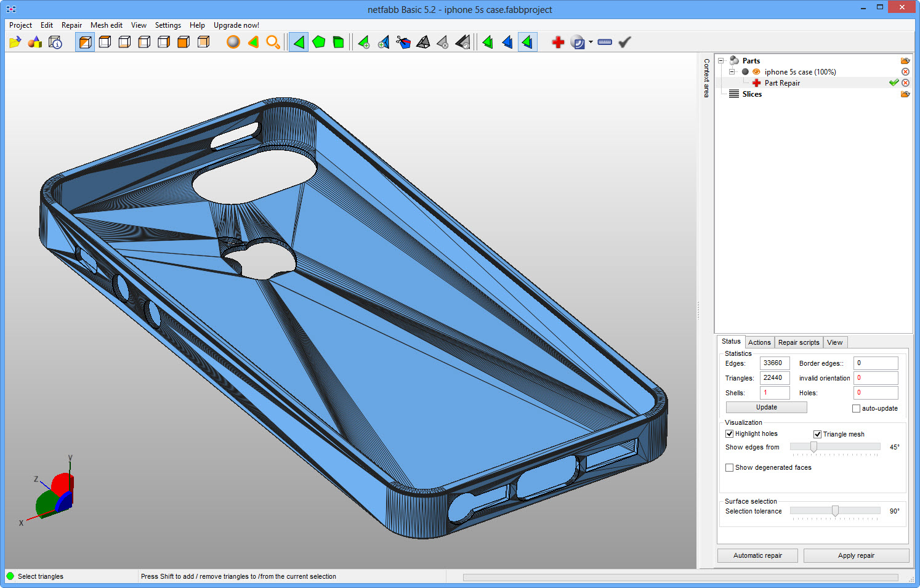The image size is (920, 588).
Task: Activate the select shells green cube icon
Action: [338, 42]
